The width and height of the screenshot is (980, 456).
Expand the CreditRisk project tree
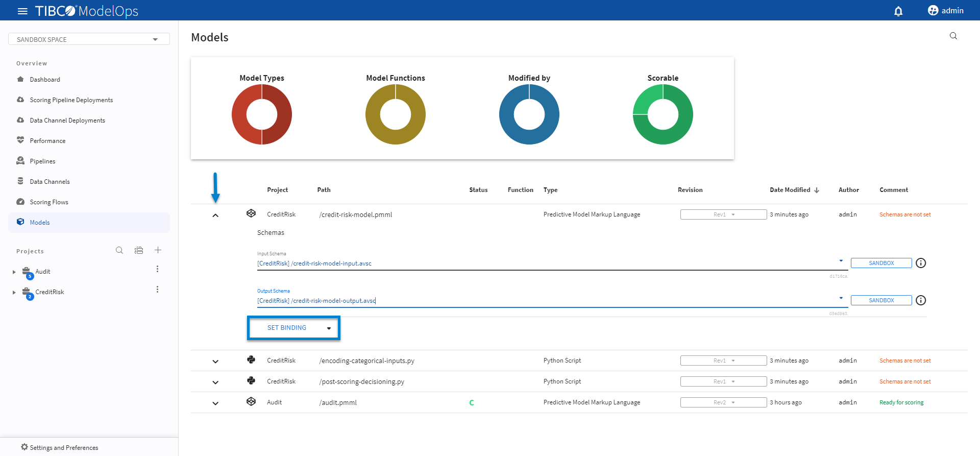tap(14, 293)
